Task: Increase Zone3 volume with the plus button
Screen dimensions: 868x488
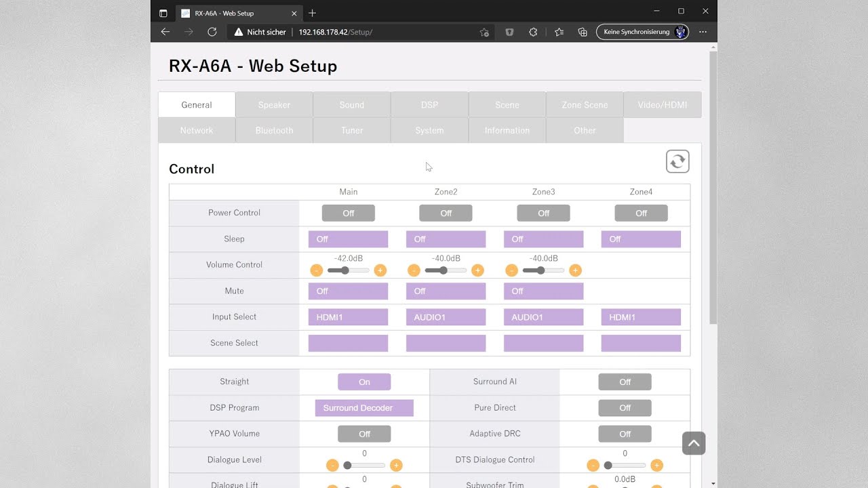Action: (576, 270)
